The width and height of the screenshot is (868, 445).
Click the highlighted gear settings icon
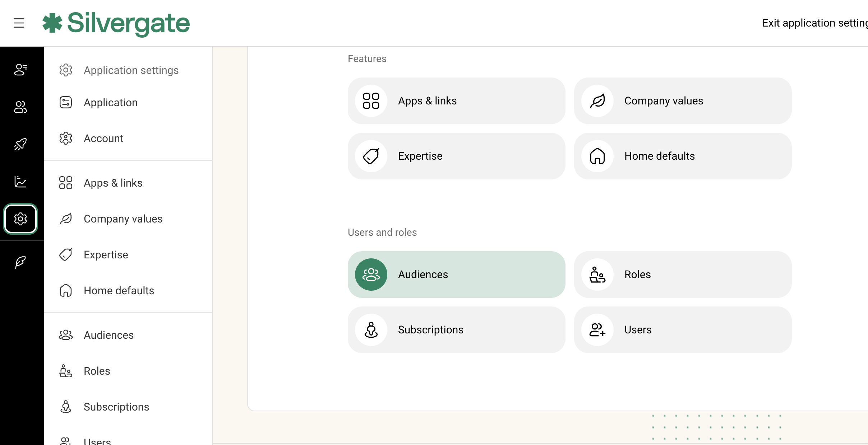pyautogui.click(x=20, y=219)
